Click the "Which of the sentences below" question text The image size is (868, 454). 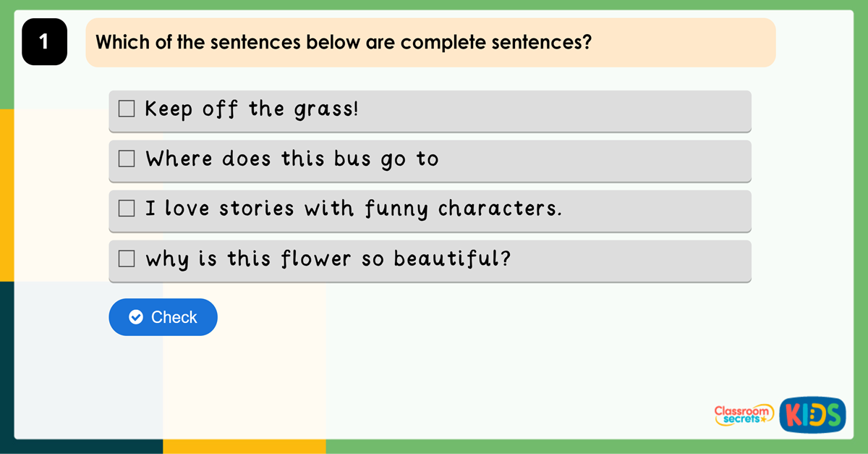(x=344, y=42)
